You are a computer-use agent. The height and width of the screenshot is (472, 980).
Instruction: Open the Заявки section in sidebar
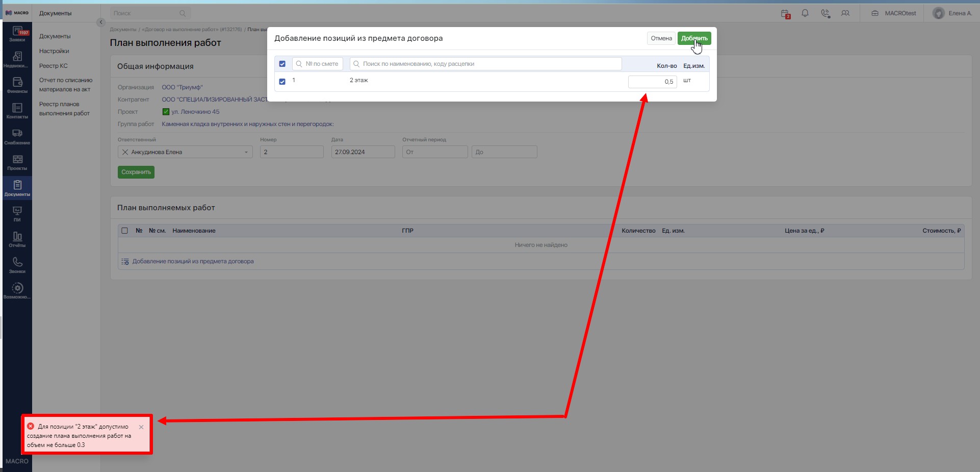coord(17,34)
